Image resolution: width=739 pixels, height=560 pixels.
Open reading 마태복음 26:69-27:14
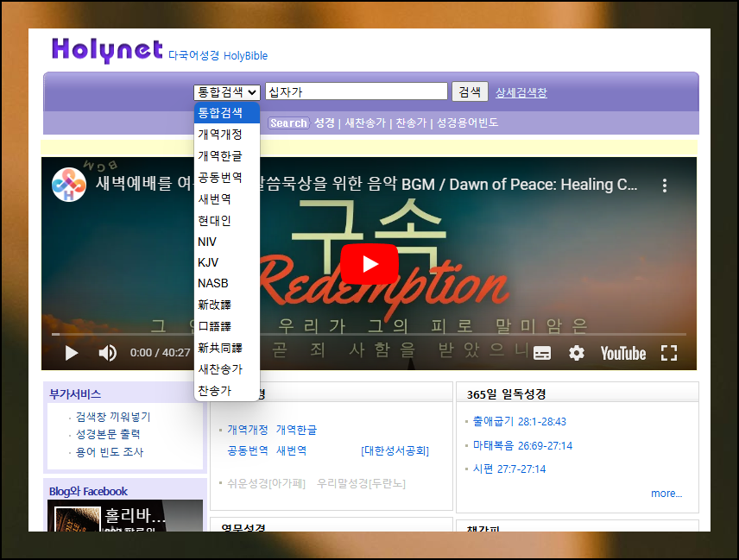522,445
